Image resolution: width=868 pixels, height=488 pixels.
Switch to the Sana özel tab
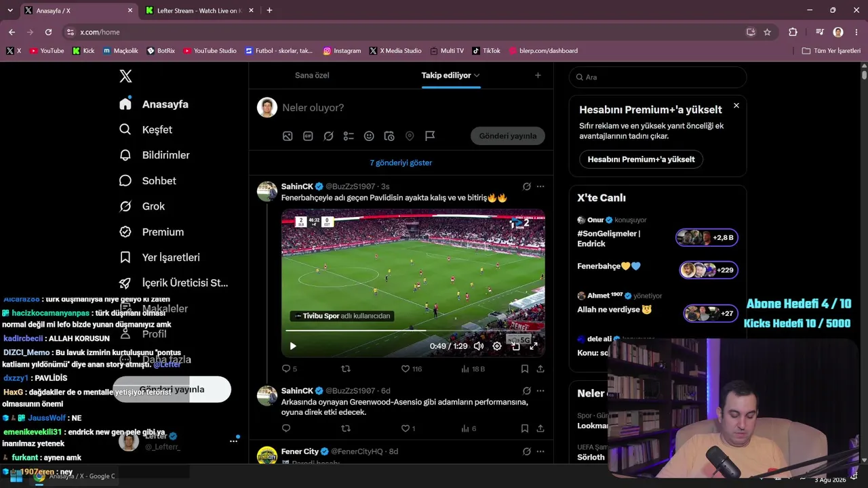click(312, 75)
